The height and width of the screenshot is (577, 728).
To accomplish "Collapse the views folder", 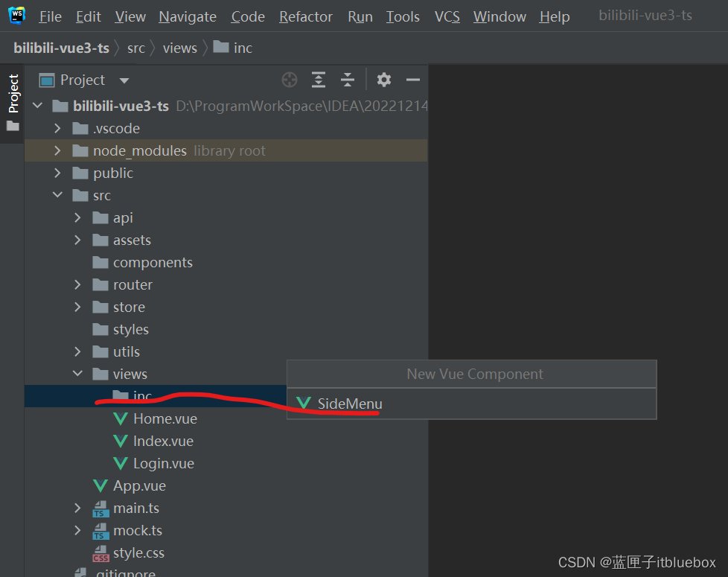I will [77, 374].
